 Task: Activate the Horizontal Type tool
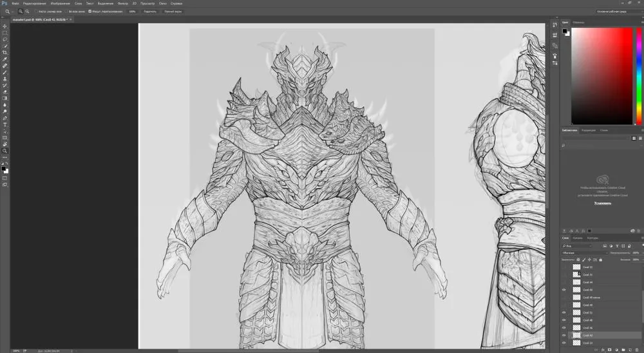tap(5, 124)
